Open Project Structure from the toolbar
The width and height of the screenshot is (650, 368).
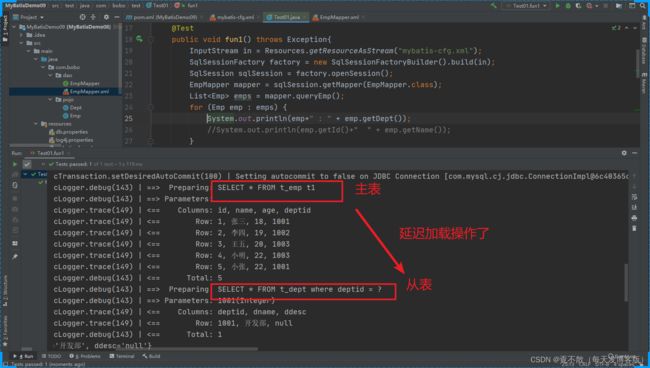click(x=619, y=6)
